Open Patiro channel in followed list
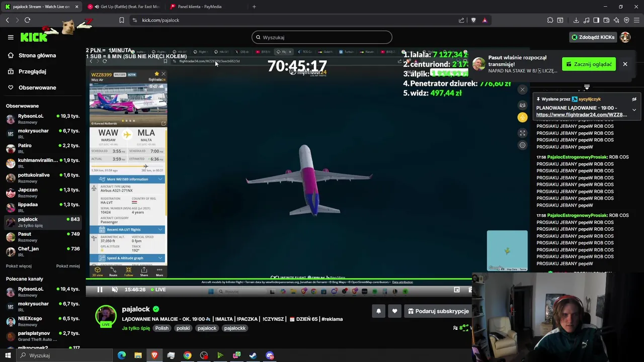This screenshot has width=644, height=362. tap(43, 148)
